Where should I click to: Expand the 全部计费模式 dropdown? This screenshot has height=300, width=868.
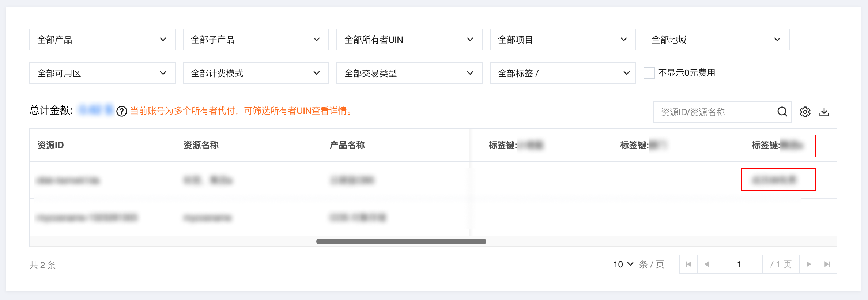256,73
